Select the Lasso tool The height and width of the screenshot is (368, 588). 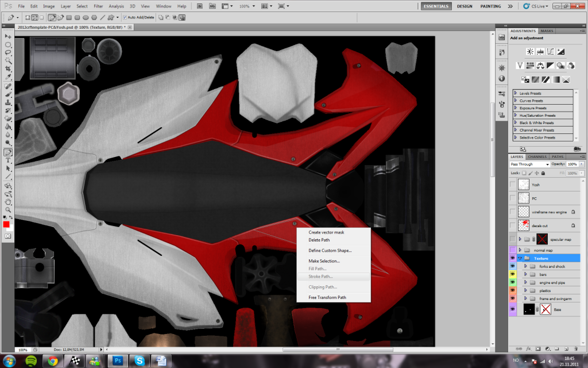8,52
